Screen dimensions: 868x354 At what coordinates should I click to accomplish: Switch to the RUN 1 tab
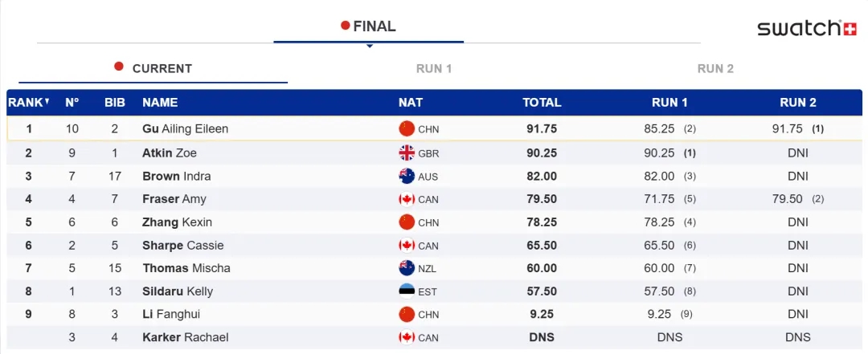point(434,68)
